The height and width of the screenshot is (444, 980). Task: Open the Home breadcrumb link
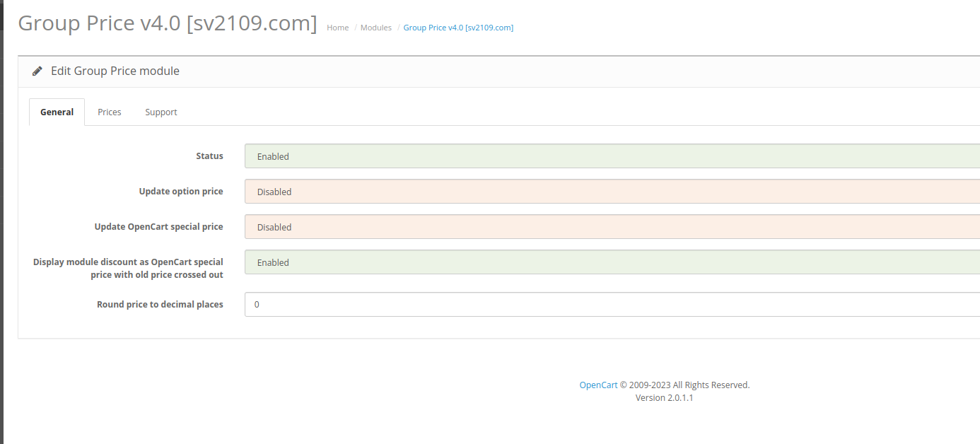pos(337,28)
